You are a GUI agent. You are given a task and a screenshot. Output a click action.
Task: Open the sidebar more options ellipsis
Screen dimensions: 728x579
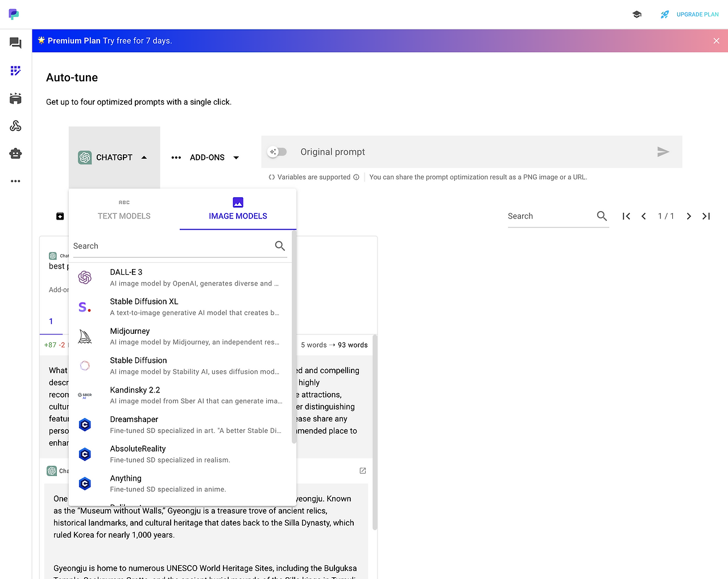[15, 181]
